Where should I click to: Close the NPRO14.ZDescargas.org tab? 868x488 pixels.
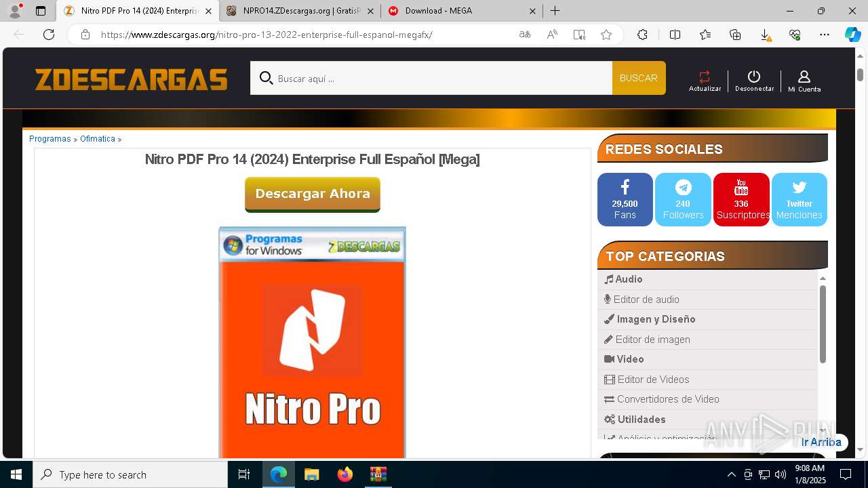tap(370, 11)
